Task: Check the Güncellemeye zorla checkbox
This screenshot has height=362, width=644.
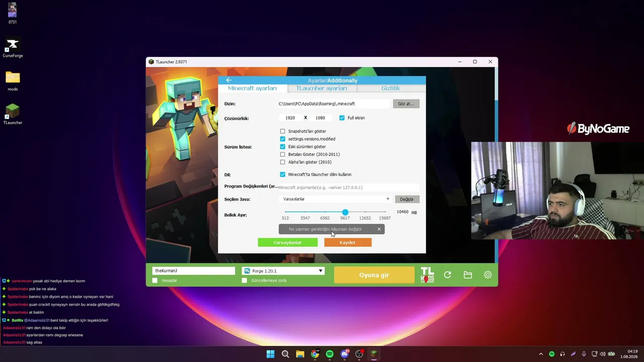Action: 245,281
